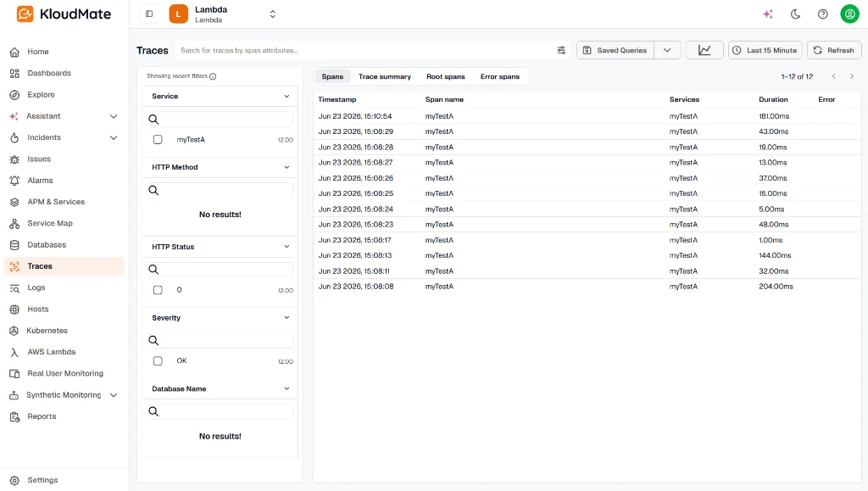Click the HTTP Method search box
Viewport: 868px width, 491px height.
220,191
